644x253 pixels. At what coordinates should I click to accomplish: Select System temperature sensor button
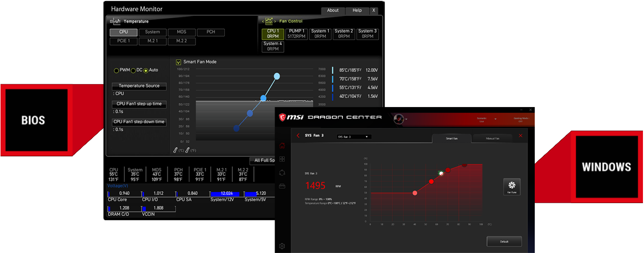pyautogui.click(x=152, y=32)
